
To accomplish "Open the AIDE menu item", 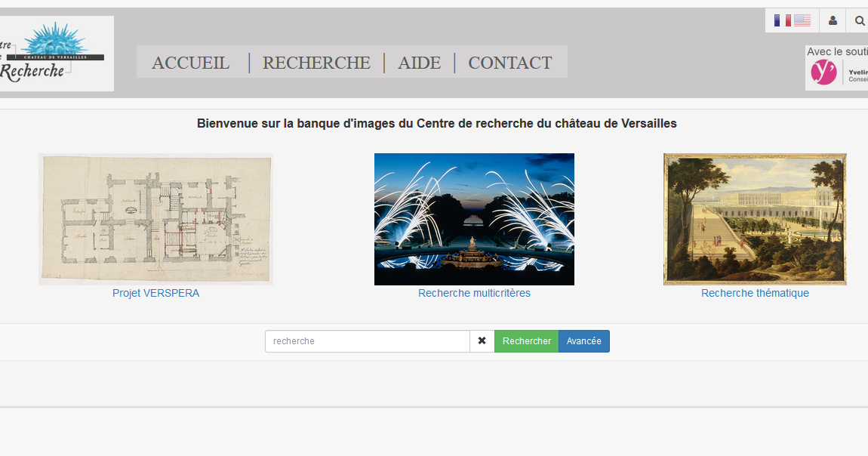I will (x=419, y=63).
